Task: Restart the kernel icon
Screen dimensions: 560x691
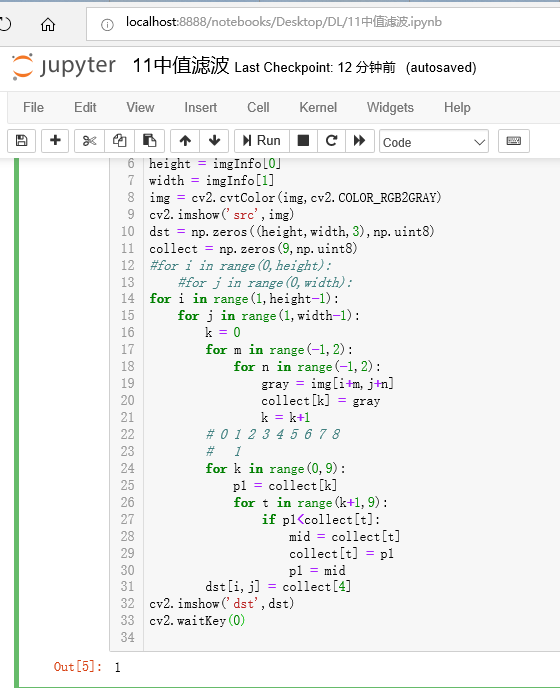Action: 331,141
